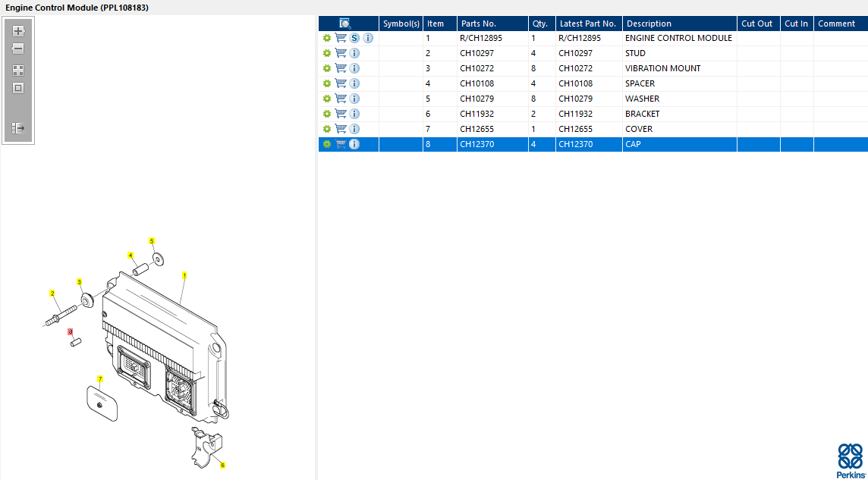Click the zoom out minus icon
The width and height of the screenshot is (868, 480).
(18, 49)
